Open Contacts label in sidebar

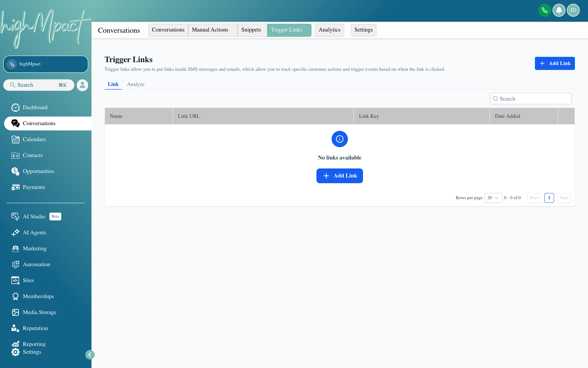pyautogui.click(x=32, y=155)
